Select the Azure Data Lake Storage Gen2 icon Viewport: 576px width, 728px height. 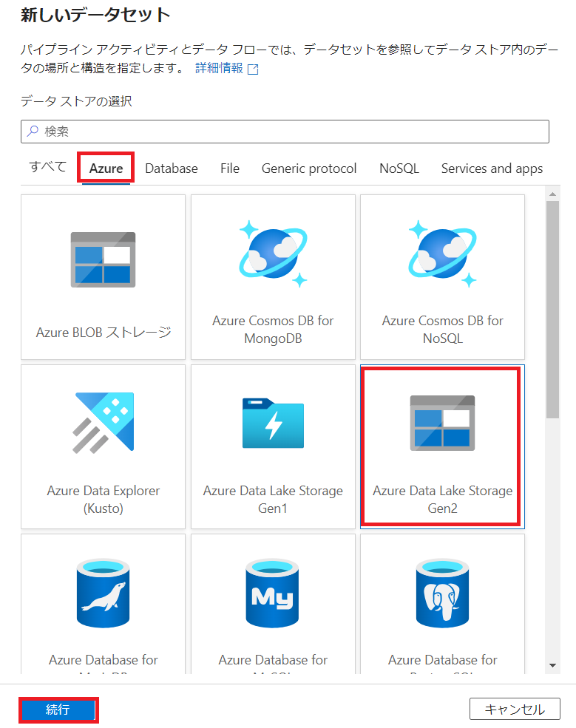[x=443, y=423]
